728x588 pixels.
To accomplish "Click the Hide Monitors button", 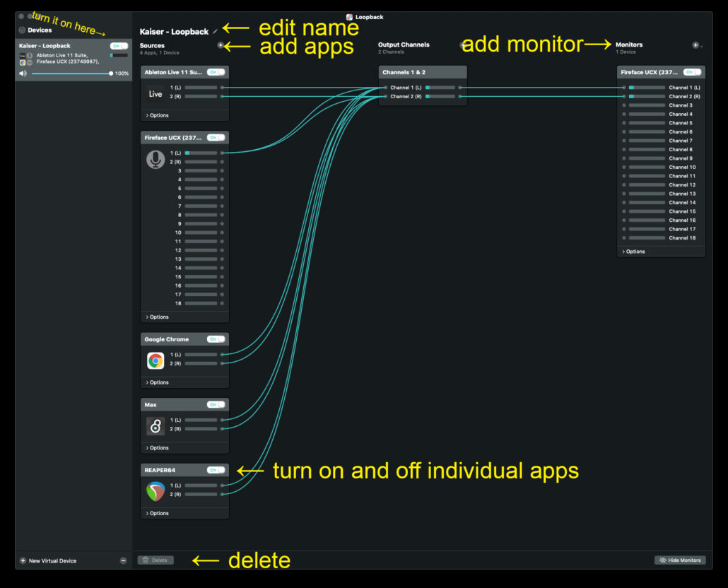I will coord(680,560).
